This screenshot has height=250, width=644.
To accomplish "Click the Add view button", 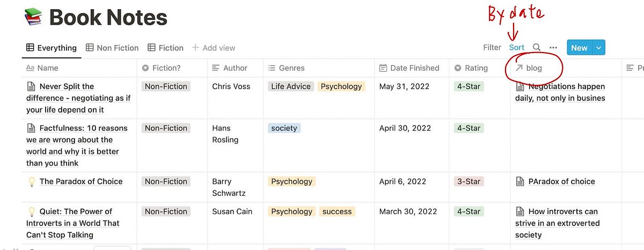I will (x=214, y=48).
